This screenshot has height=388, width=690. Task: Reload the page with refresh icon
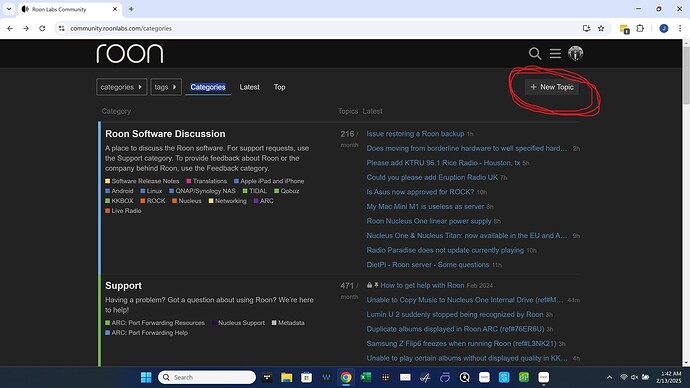tap(42, 28)
